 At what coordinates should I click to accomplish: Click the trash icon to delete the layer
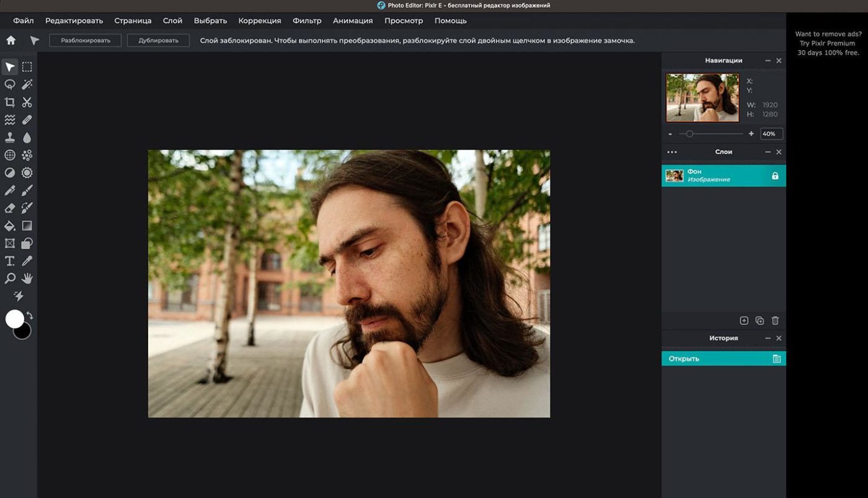click(x=775, y=321)
